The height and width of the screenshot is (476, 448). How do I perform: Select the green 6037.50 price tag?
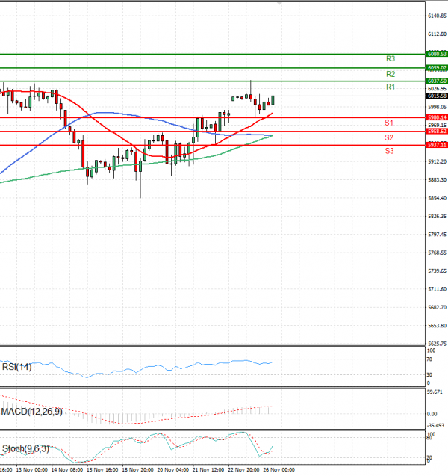coord(437,81)
